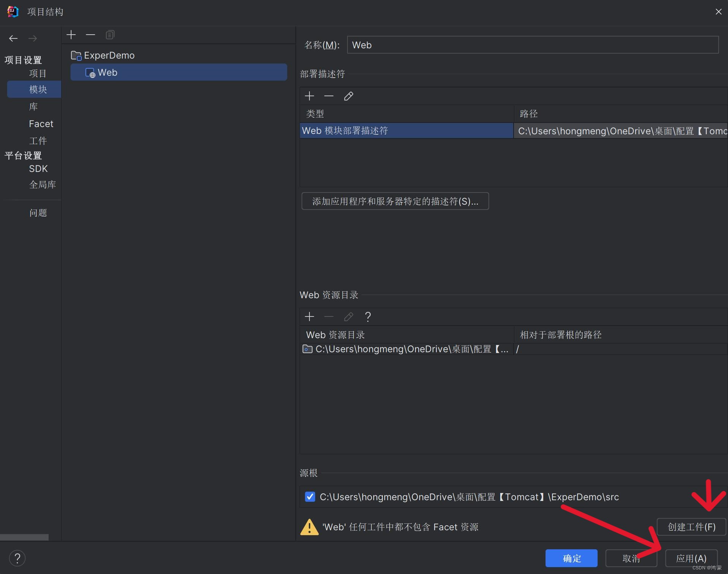Viewport: 728px width, 574px height.
Task: Add a deployment descriptor with plus
Action: [x=309, y=96]
